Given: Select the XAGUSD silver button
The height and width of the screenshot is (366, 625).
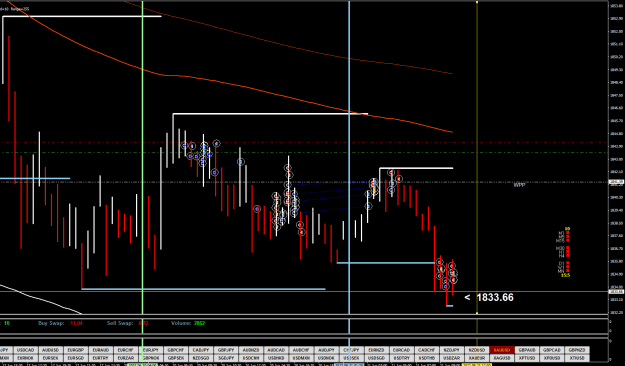Looking at the screenshot, I should (x=502, y=358).
